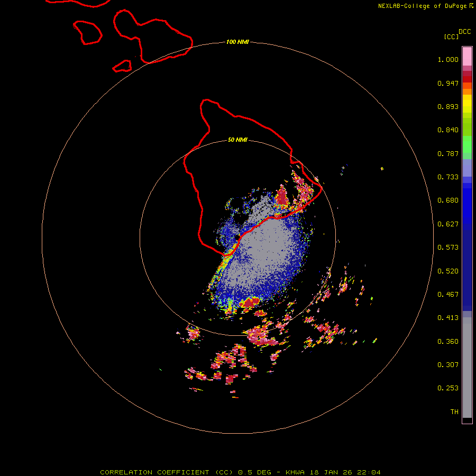Select the 0.787 legend value
Screen dimensions: 476x476
point(448,153)
